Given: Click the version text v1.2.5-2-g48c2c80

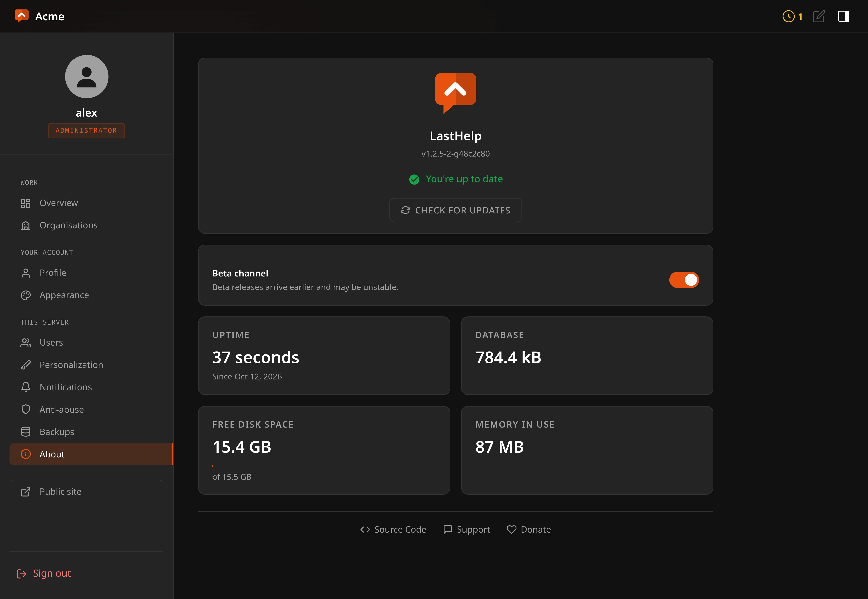Looking at the screenshot, I should point(455,154).
